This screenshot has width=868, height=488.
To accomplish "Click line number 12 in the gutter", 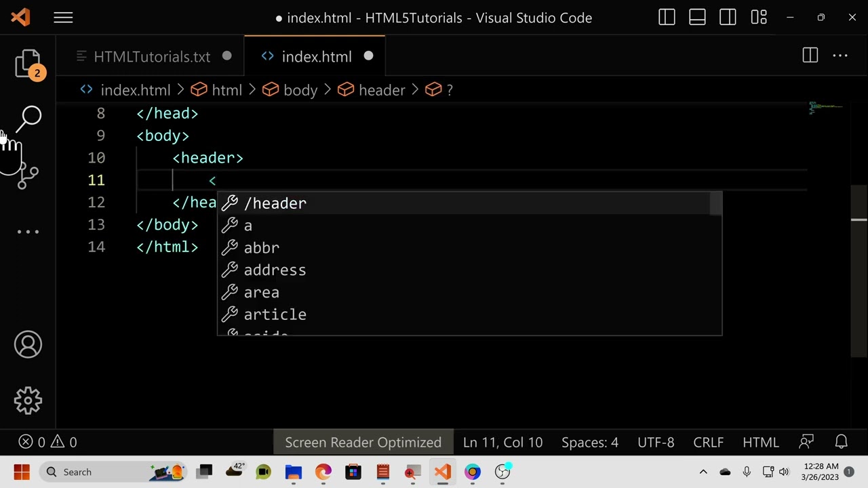I will (96, 203).
